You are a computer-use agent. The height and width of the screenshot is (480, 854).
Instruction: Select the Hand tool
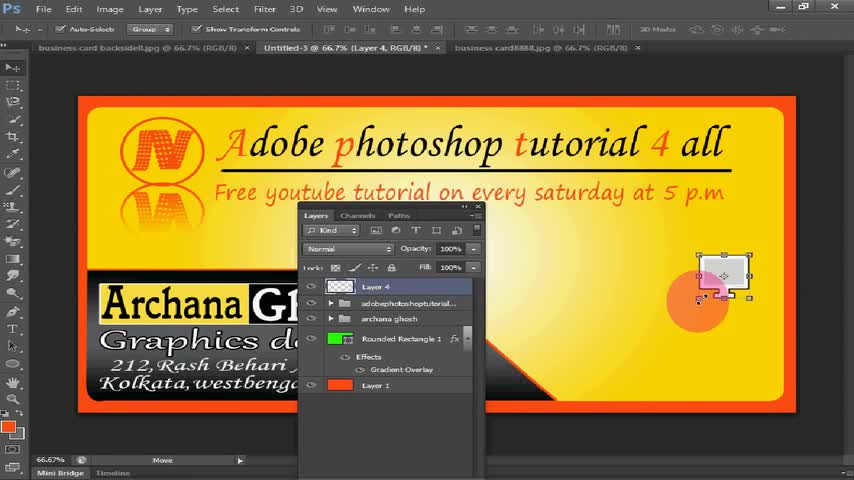(13, 382)
